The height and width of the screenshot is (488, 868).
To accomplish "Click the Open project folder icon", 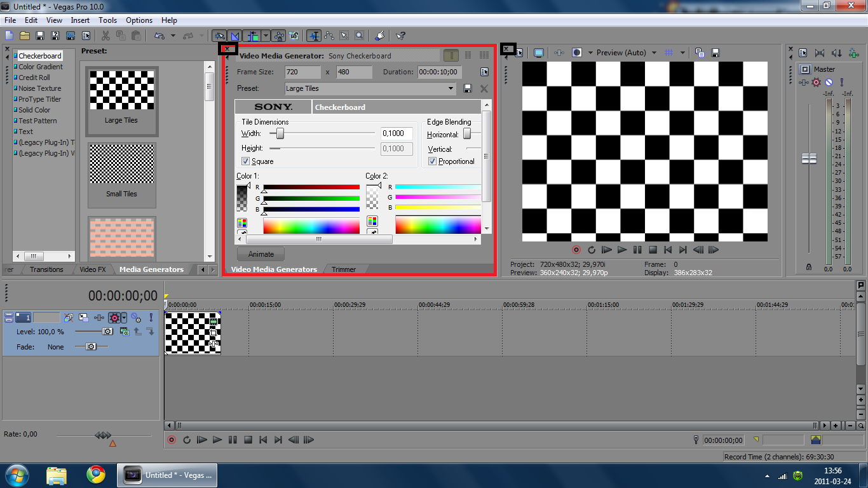I will (x=25, y=36).
